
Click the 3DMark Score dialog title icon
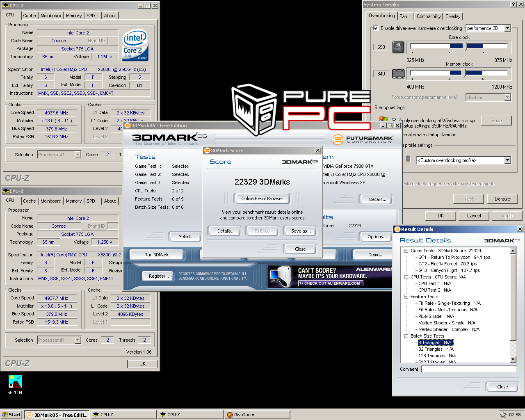[x=207, y=151]
